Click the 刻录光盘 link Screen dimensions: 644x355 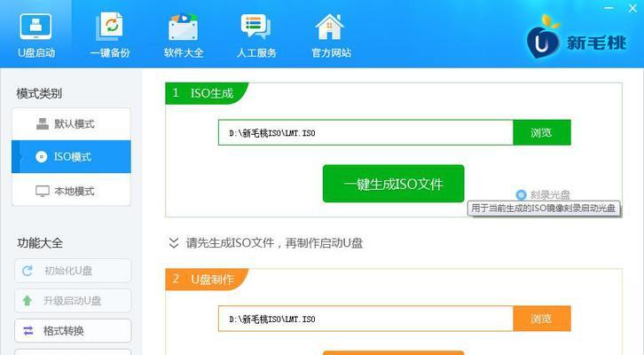pos(544,194)
